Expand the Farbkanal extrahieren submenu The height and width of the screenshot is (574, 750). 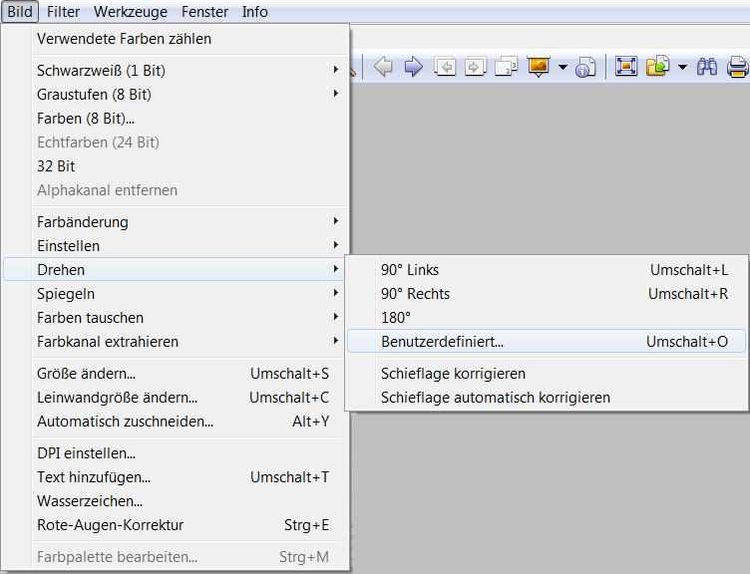175,342
